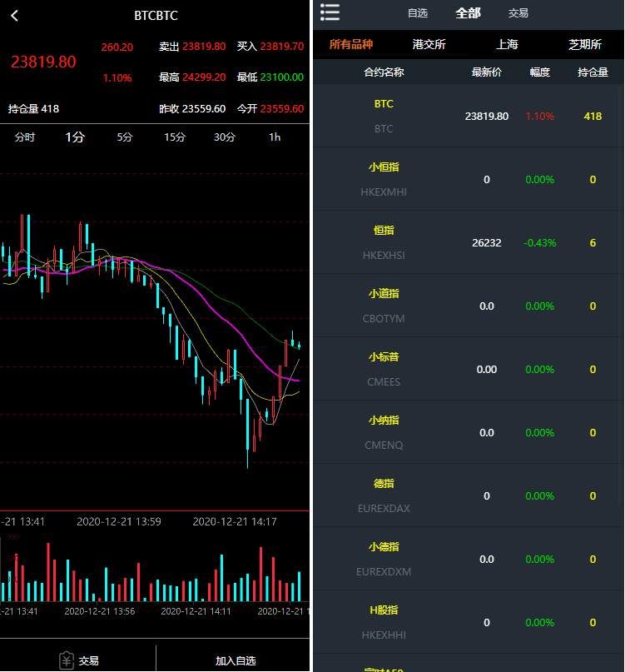This screenshot has width=625, height=672.
Task: Click the 最高 24299.20 value
Action: [192, 77]
